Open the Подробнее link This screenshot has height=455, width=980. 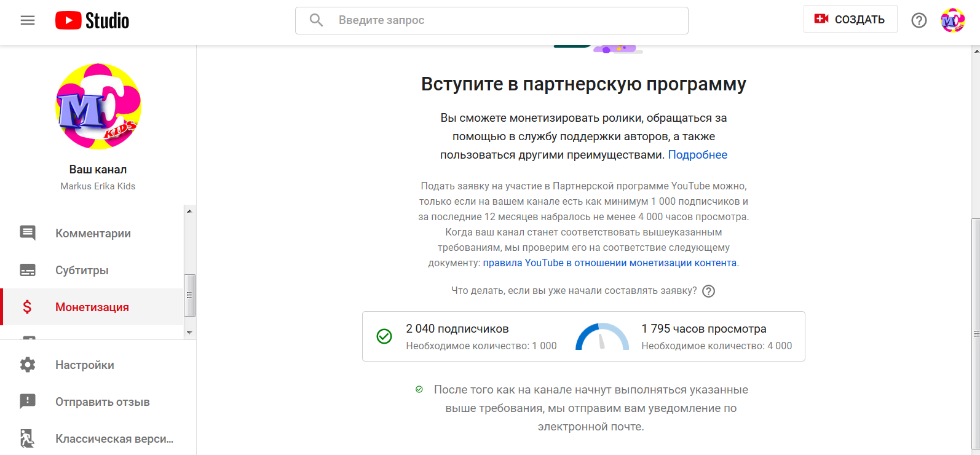pyautogui.click(x=698, y=155)
